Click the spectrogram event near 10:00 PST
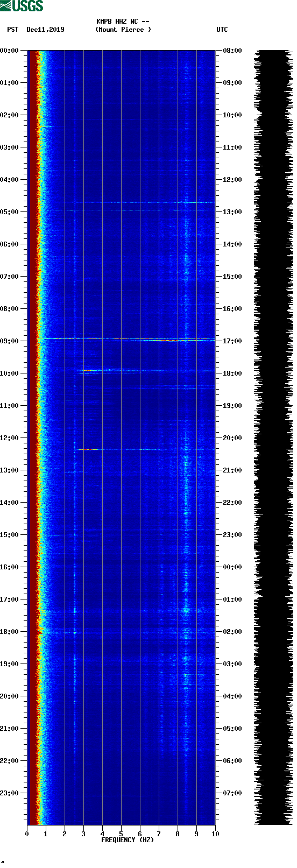This screenshot has width=297, height=868. click(x=145, y=371)
